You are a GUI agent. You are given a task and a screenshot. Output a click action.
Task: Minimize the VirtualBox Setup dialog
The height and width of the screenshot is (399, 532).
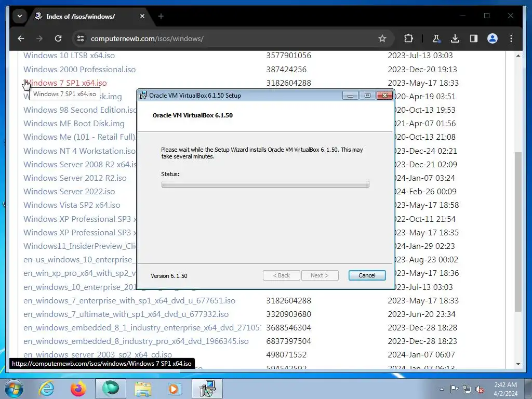[350, 96]
